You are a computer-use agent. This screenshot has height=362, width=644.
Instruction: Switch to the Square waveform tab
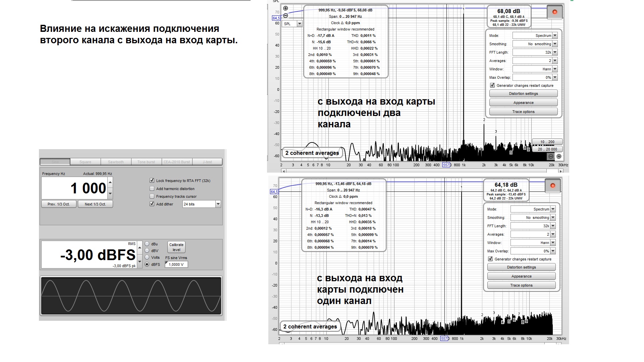pyautogui.click(x=85, y=162)
